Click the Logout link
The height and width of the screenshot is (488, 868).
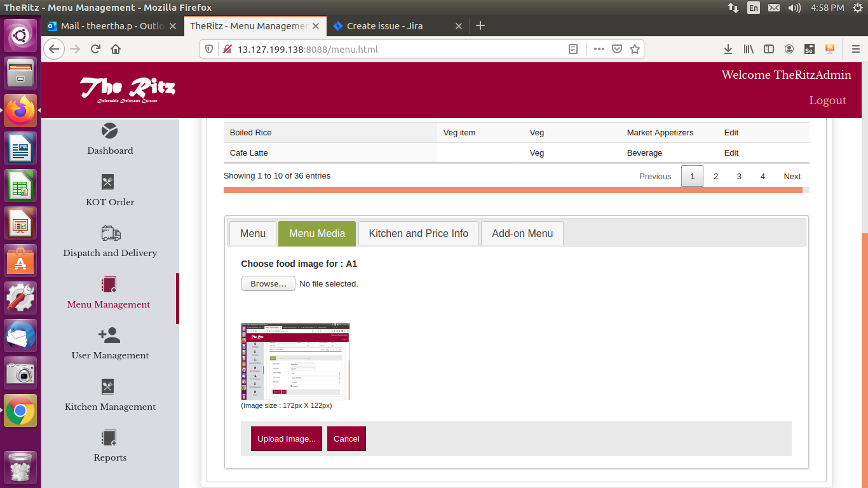(827, 100)
